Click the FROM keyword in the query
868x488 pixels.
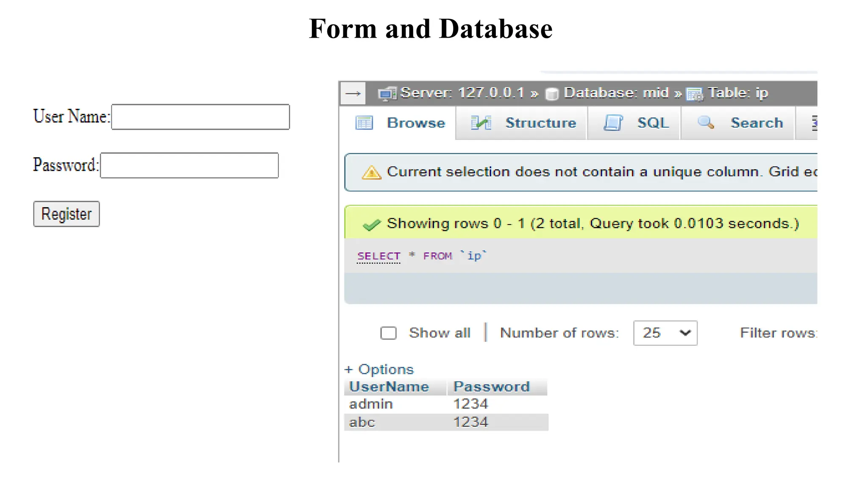[437, 256]
